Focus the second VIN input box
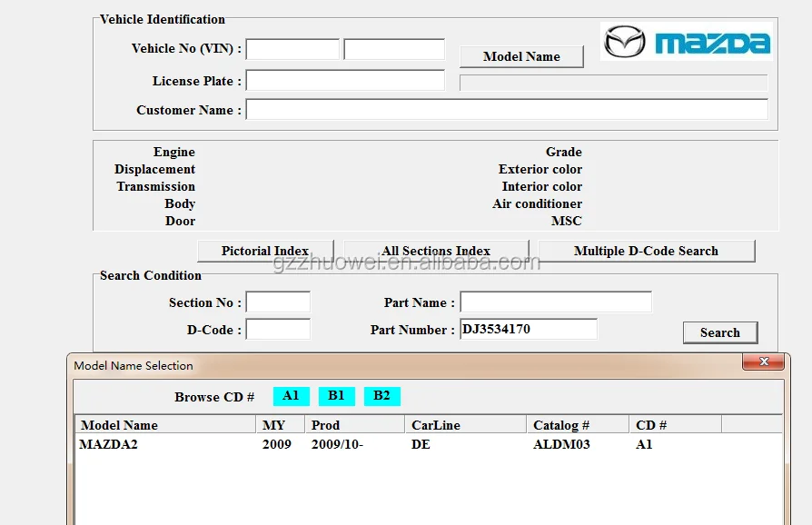Image resolution: width=812 pixels, height=525 pixels. (394, 49)
